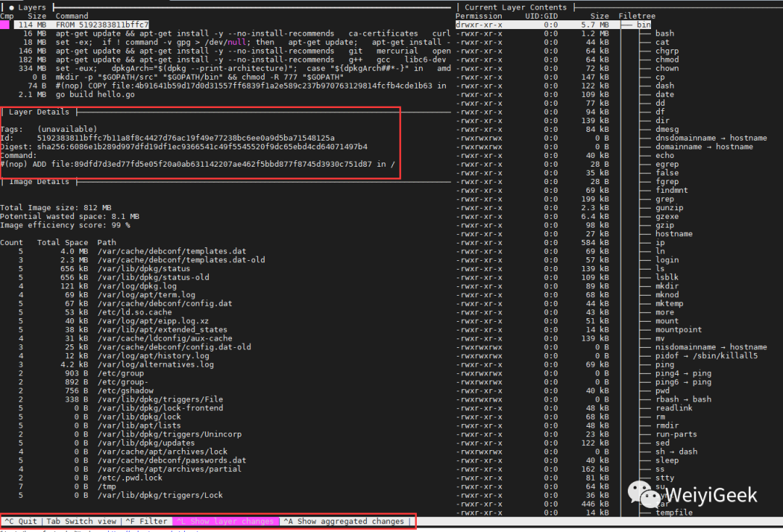
Task: Select the 334 MB dpkgArch layer row
Action: (232, 68)
